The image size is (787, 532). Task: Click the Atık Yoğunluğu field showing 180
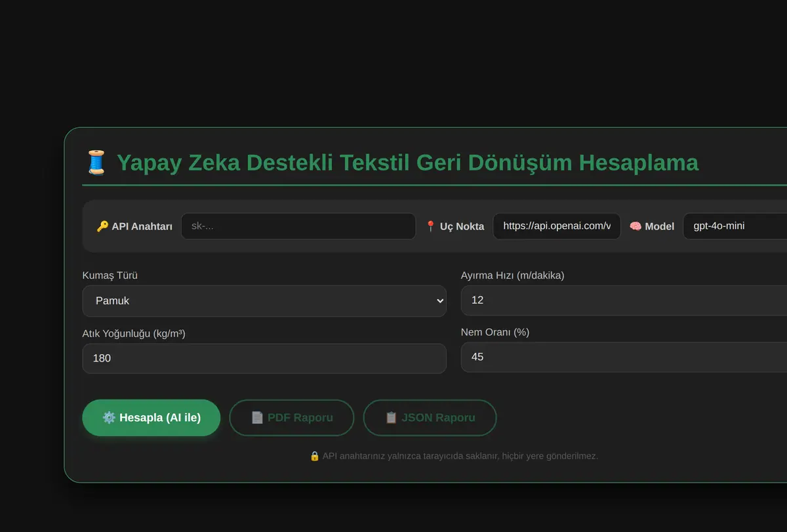tap(264, 358)
